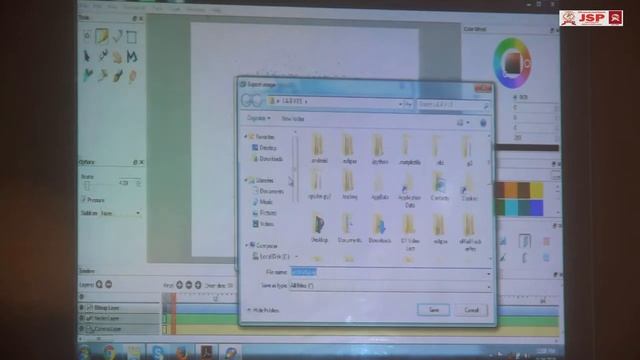Close the Options panel
The width and height of the screenshot is (640, 360).
coord(142,162)
